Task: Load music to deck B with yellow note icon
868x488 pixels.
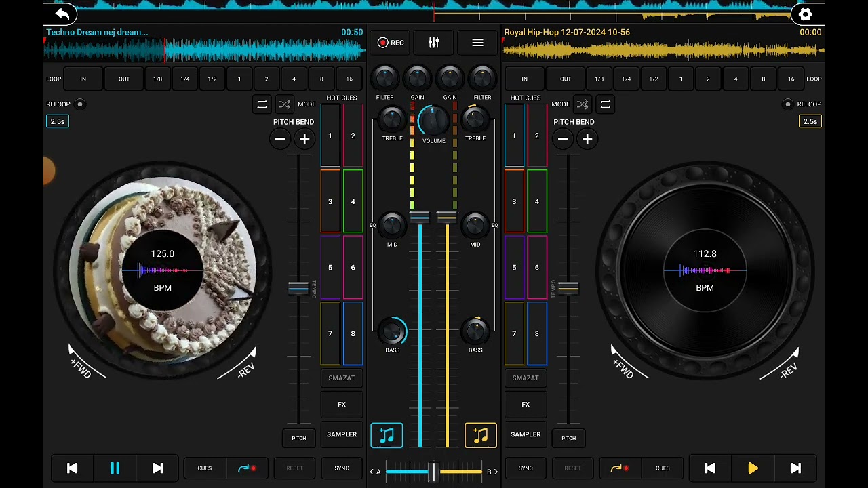Action: pos(481,435)
